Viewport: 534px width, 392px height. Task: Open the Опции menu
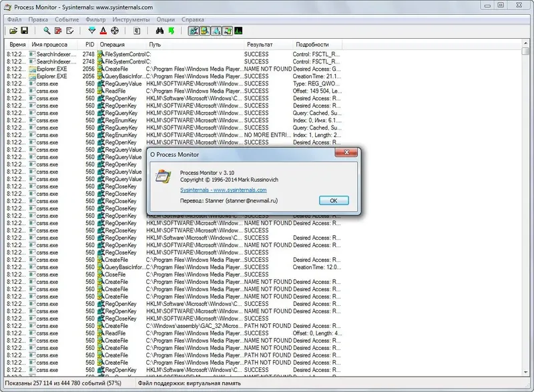point(166,19)
